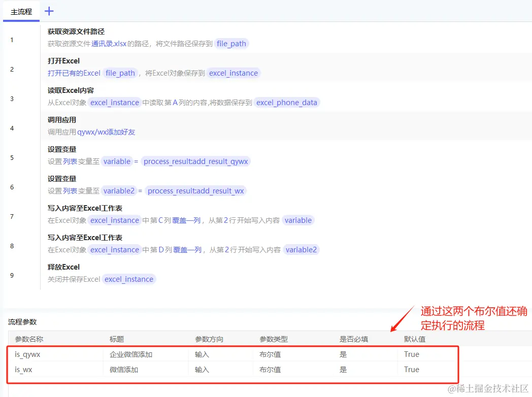
Task: Click line number 9 in the gutter
Action: click(12, 276)
